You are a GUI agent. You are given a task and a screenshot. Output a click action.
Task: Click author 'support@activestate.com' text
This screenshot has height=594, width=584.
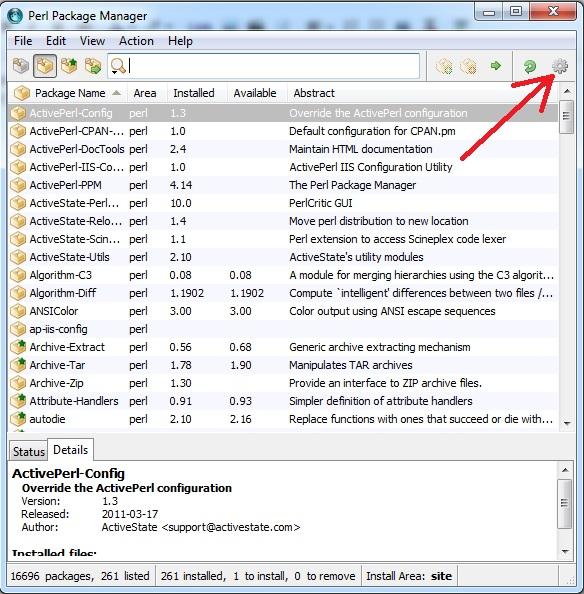tap(231, 527)
